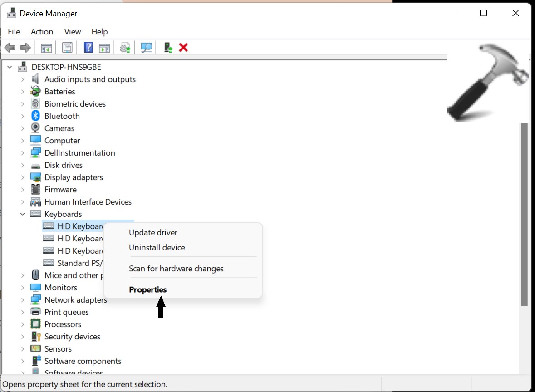Click the vertical scrollbar thumb
The image size is (535, 392).
point(524,213)
